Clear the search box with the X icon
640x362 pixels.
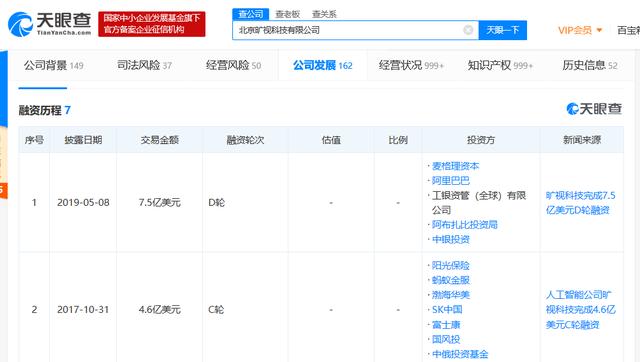tap(468, 30)
